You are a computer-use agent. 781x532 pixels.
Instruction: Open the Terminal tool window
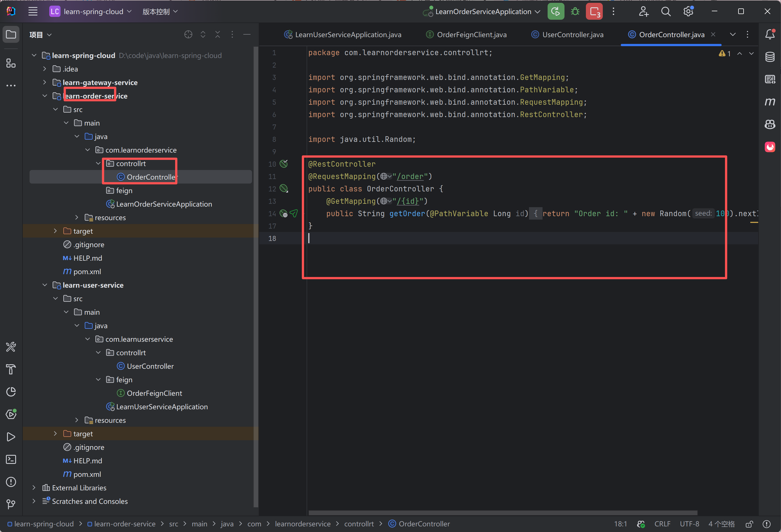click(11, 459)
